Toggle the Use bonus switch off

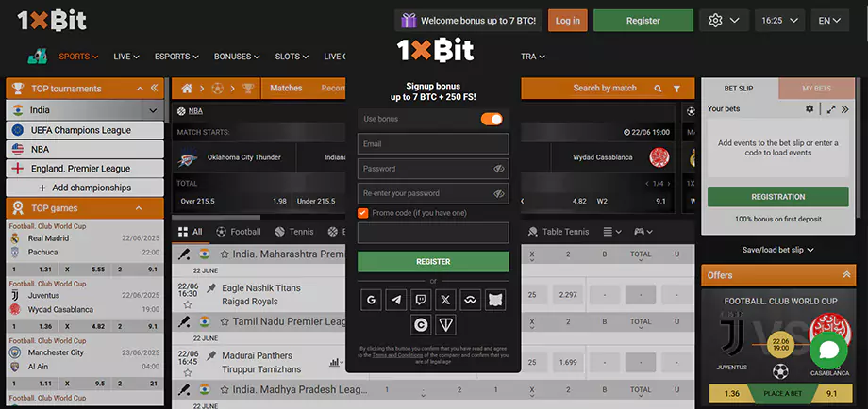coord(492,119)
